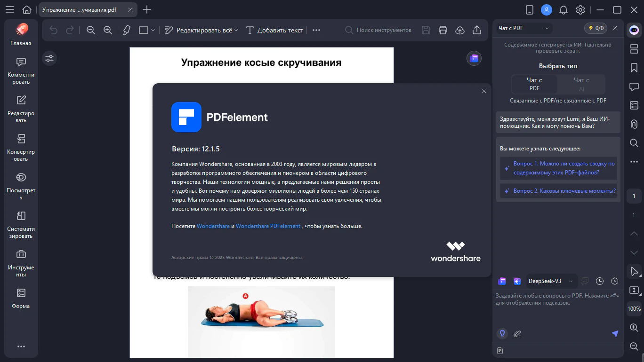Screen dimensions: 644x362
Task: Click the Save floppy disk icon
Action: coord(426,30)
